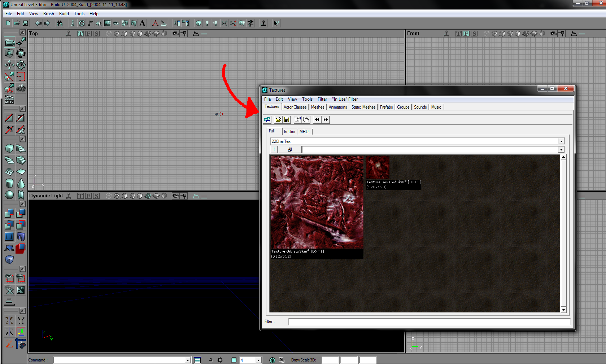Open the grid size dropdown showing 4
The width and height of the screenshot is (606, 364).
pyautogui.click(x=258, y=360)
